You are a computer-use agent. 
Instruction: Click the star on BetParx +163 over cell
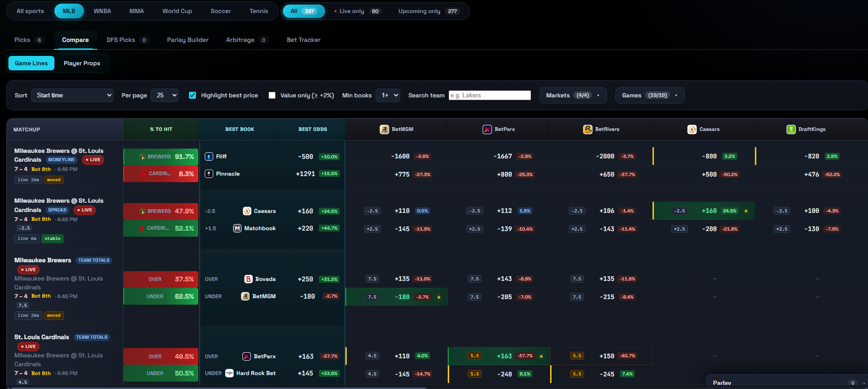(541, 356)
